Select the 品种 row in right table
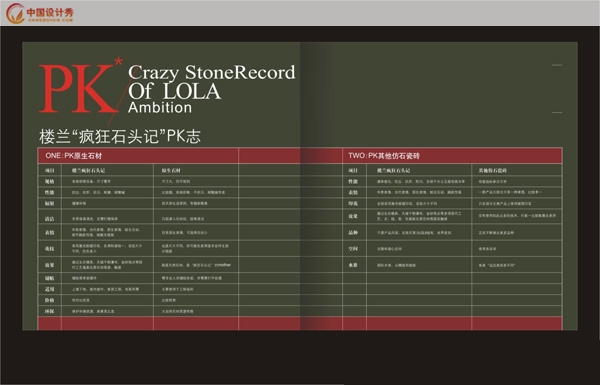The width and height of the screenshot is (600, 385). click(x=452, y=232)
